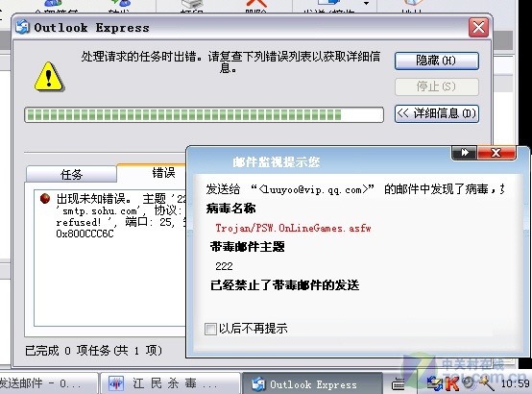
Task: Select virus name Trojan/PSW.OnLineGames.asfw text
Action: click(x=293, y=228)
